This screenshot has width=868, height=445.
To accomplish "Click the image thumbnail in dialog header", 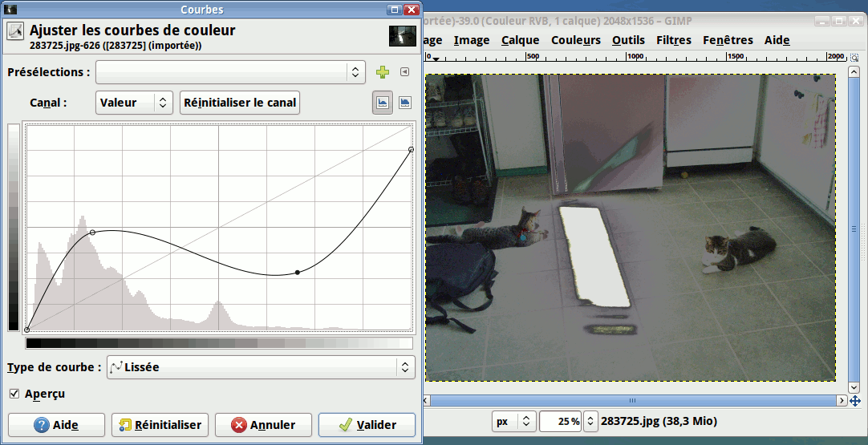I will (x=403, y=36).
